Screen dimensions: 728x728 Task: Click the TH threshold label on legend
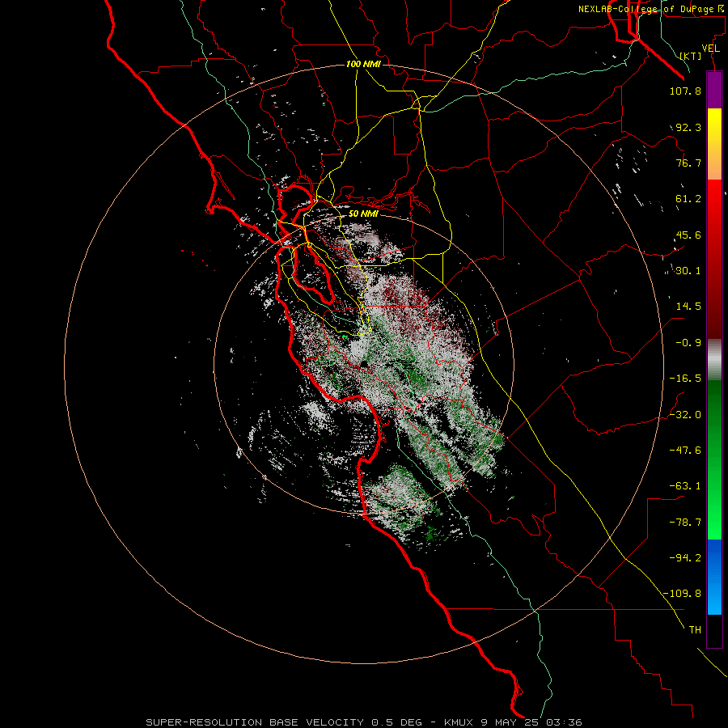click(695, 630)
